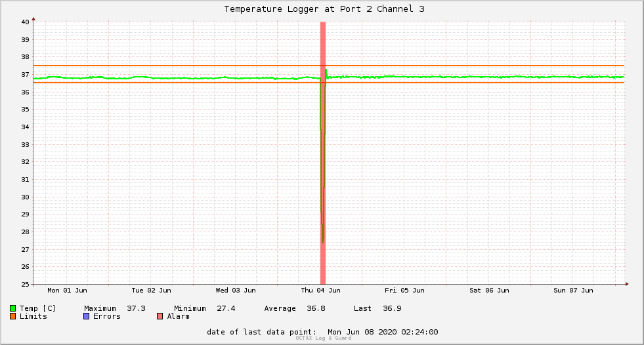Click the 'Wed 03 Jun' x-axis label
Image resolution: width=644 pixels, height=345 pixels.
[x=236, y=291]
